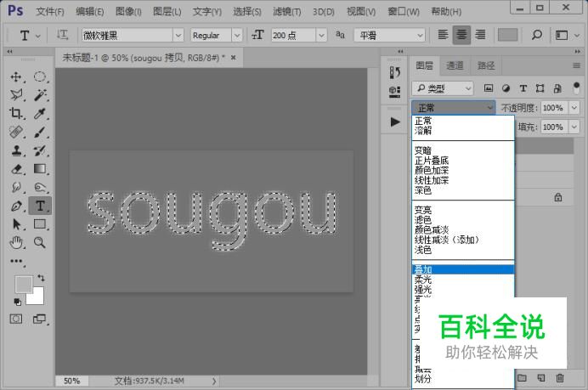Align text left

click(x=443, y=35)
